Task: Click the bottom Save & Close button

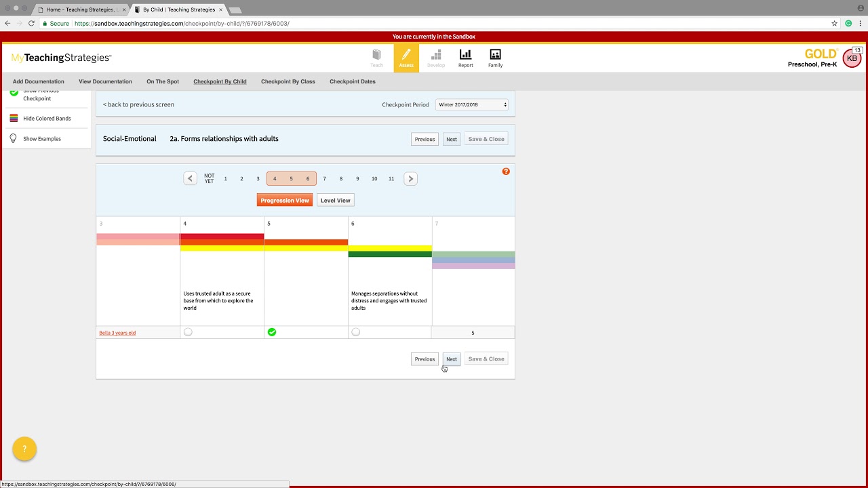Action: point(486,359)
